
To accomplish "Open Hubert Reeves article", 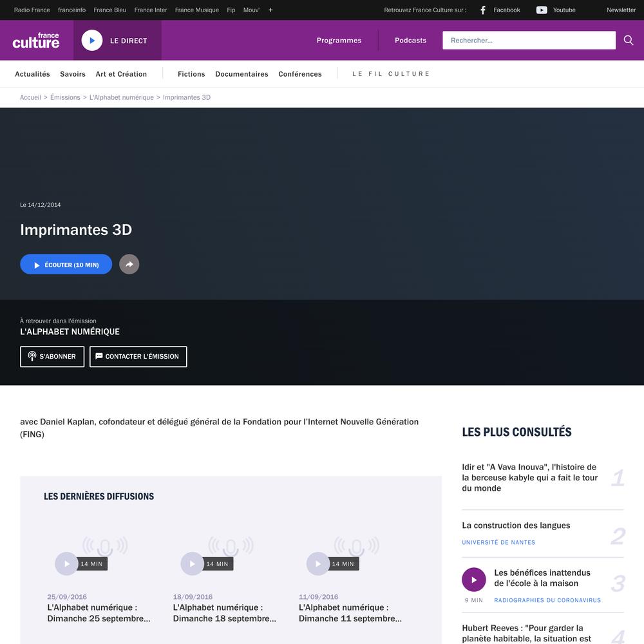I will (x=527, y=633).
